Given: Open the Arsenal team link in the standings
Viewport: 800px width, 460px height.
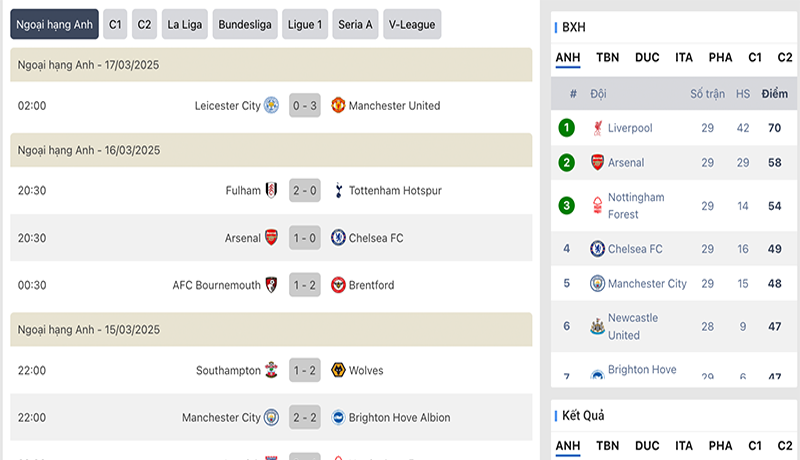Looking at the screenshot, I should coord(626,163).
